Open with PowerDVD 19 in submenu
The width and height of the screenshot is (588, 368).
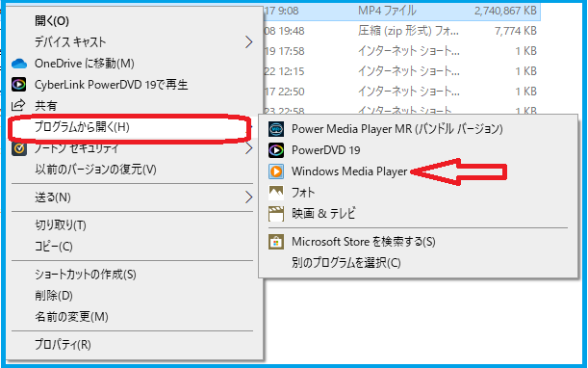click(326, 150)
